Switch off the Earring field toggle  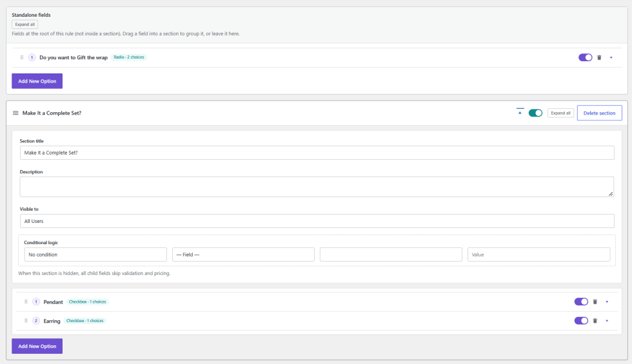point(581,321)
